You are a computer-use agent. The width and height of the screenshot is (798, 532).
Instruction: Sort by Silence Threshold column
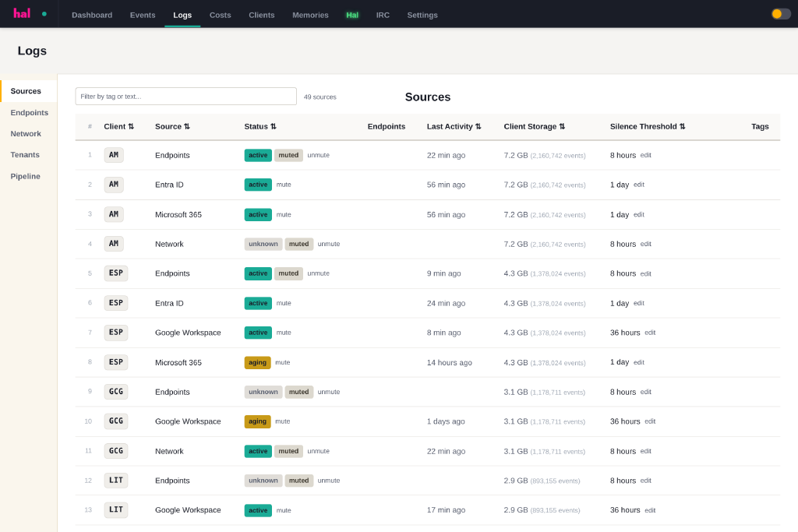(648, 127)
